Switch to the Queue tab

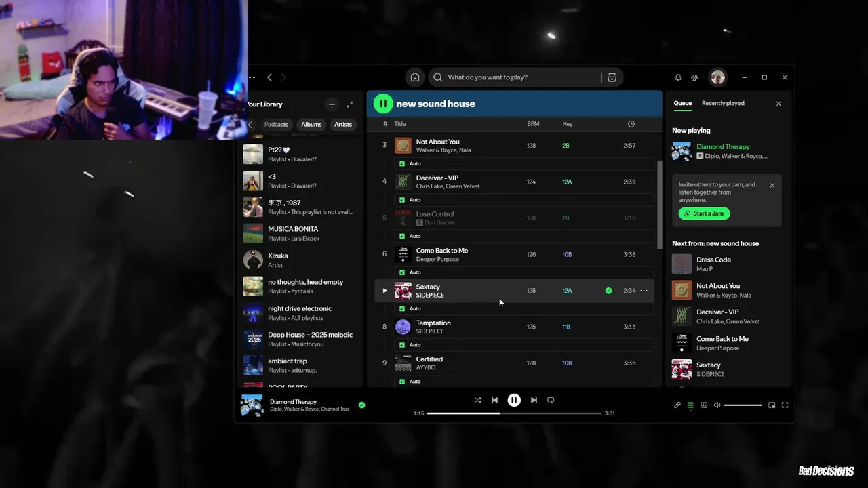tap(682, 104)
